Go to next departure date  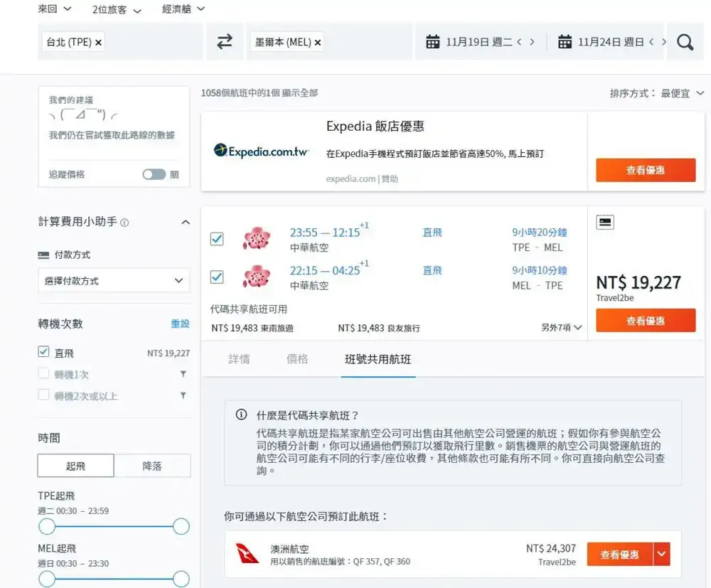532,42
